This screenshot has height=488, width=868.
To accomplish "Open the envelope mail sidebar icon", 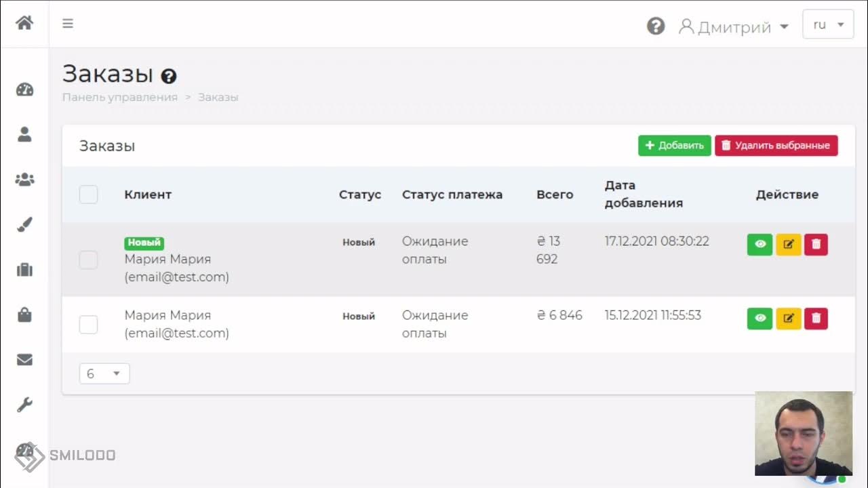I will pyautogui.click(x=24, y=360).
